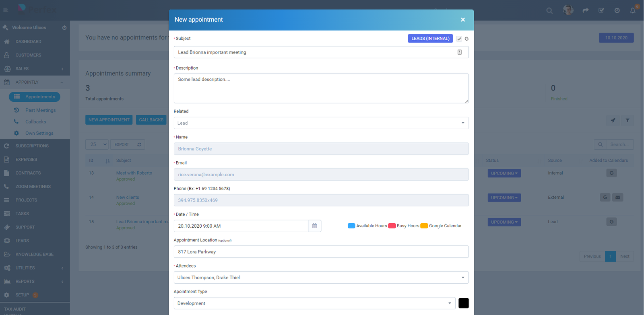Expand the Attendees dropdown
Screen dimensions: 644x315
pos(321,278)
